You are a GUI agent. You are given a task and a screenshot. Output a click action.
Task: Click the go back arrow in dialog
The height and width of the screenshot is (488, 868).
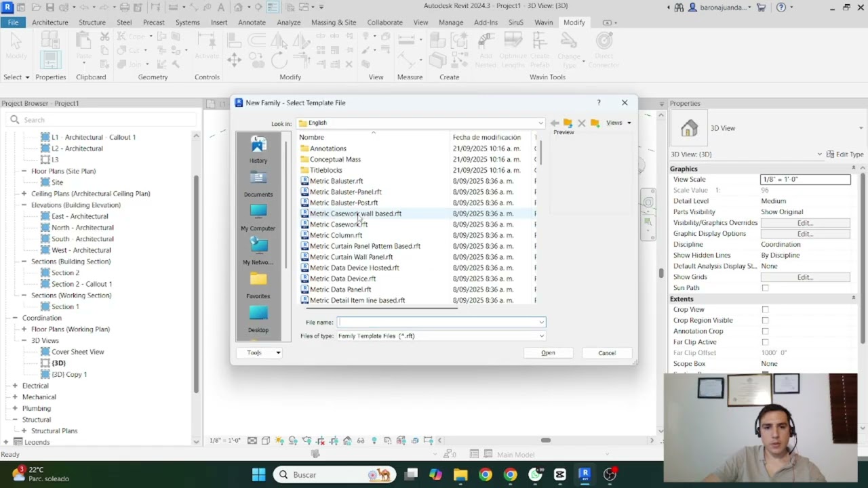click(x=555, y=123)
